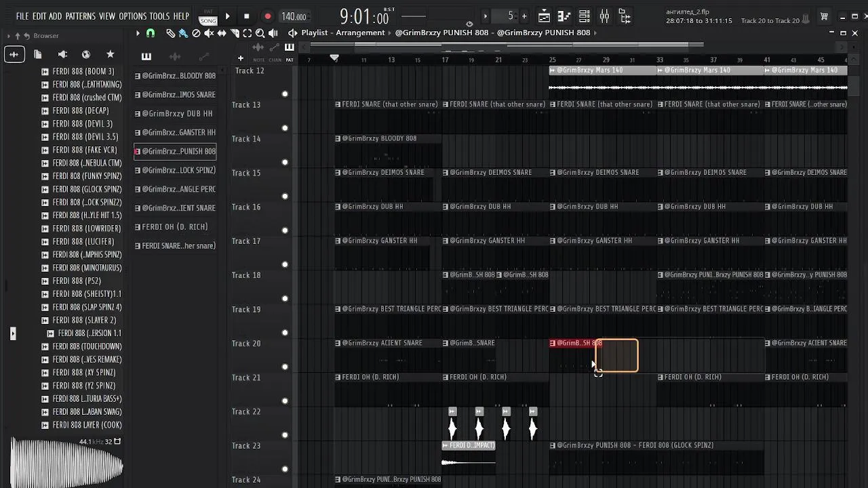
Task: Open the Playlist view button in top toolbar
Action: click(544, 16)
